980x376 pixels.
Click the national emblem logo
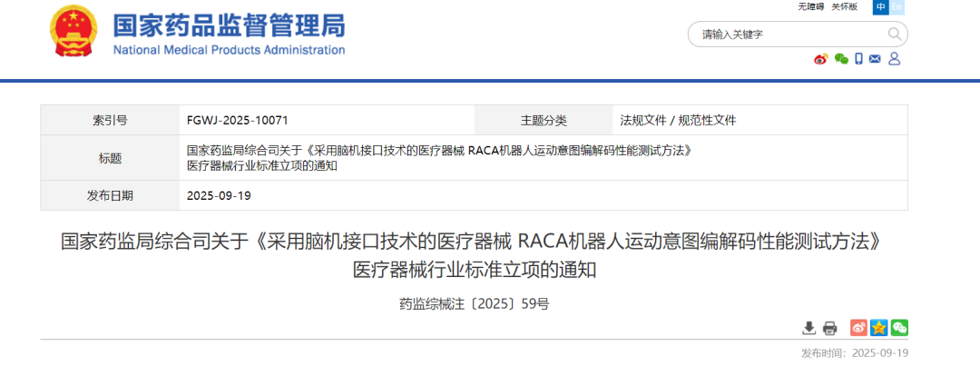[73, 31]
